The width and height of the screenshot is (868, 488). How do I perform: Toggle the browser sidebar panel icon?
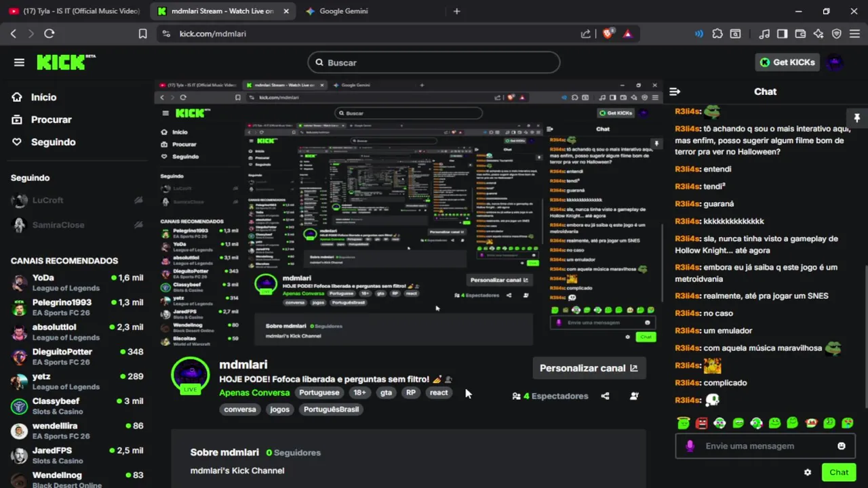782,33
